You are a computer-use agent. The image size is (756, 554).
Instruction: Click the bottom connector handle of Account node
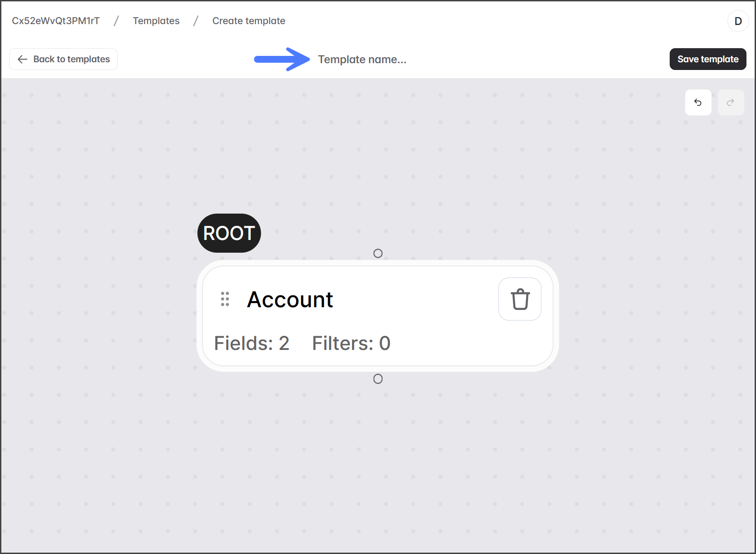click(378, 379)
